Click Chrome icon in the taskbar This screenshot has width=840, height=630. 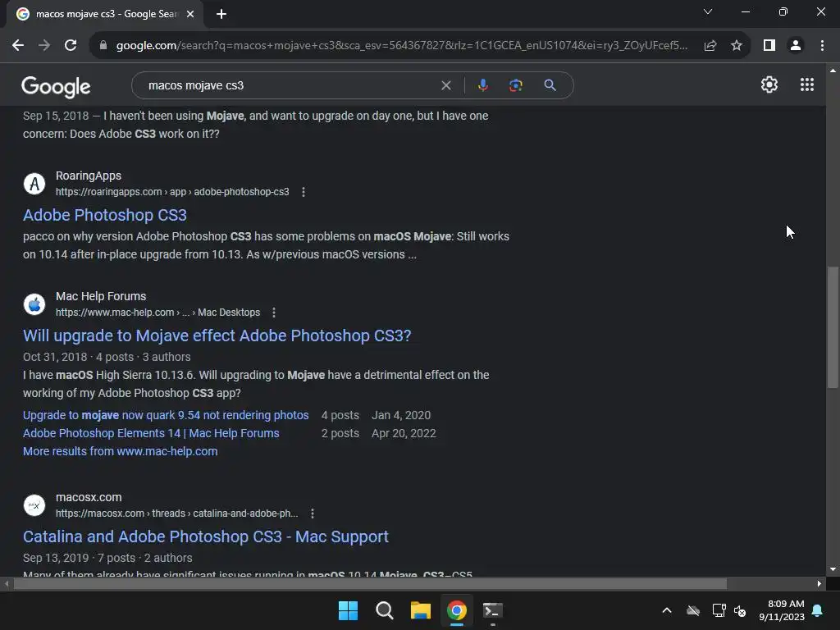click(456, 610)
